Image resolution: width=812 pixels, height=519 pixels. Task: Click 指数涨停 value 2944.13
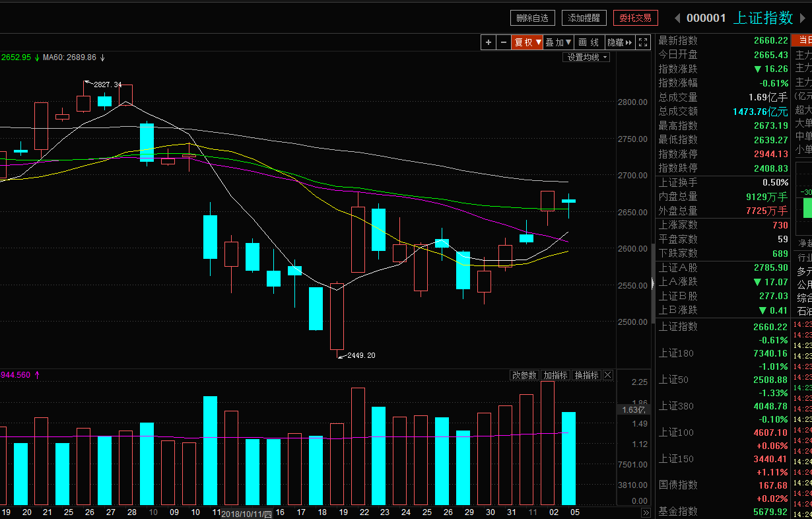coord(770,154)
